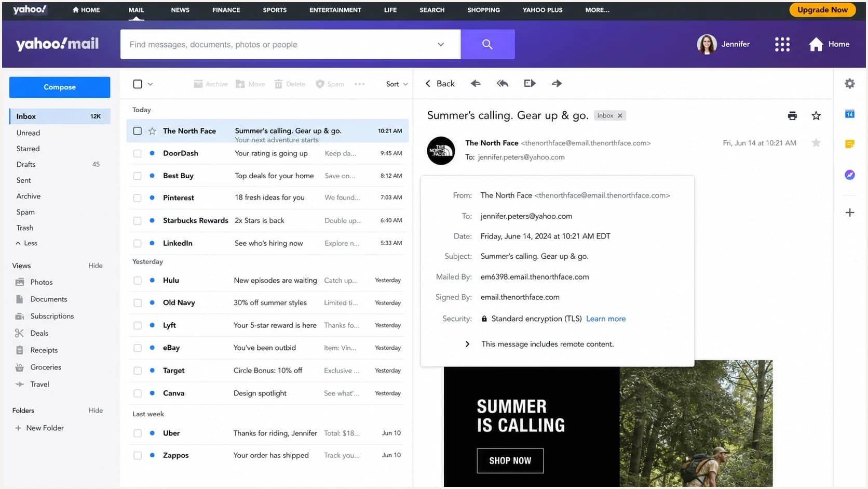Click the Learn more security link
This screenshot has height=489, width=868.
tap(606, 319)
